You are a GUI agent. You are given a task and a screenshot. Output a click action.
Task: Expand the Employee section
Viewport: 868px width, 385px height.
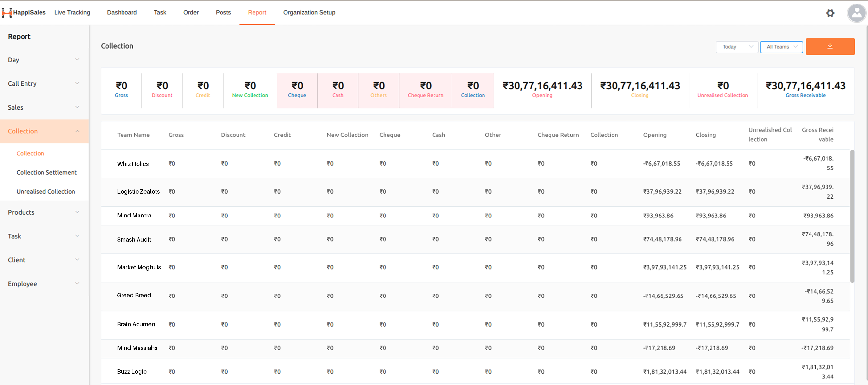click(x=44, y=284)
